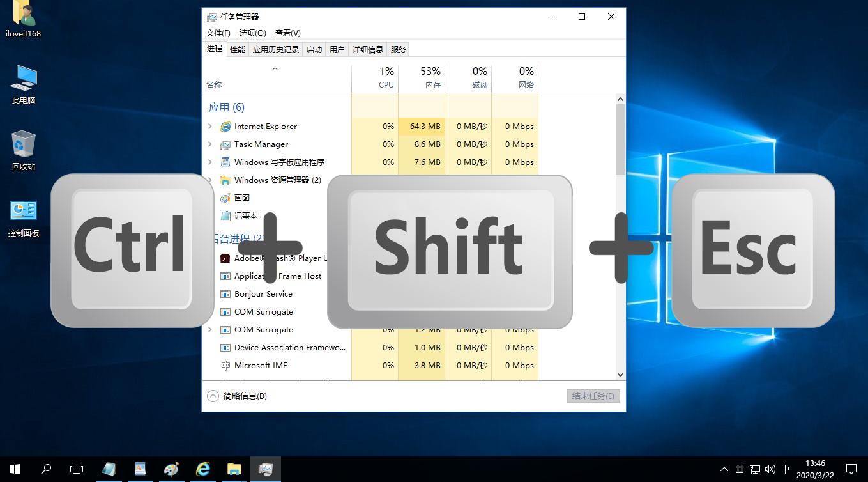Click the 结束任务(E) button
The image size is (868, 482).
pos(593,396)
